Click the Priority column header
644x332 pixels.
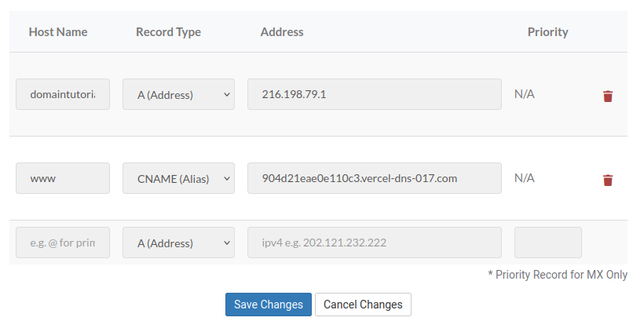point(547,32)
